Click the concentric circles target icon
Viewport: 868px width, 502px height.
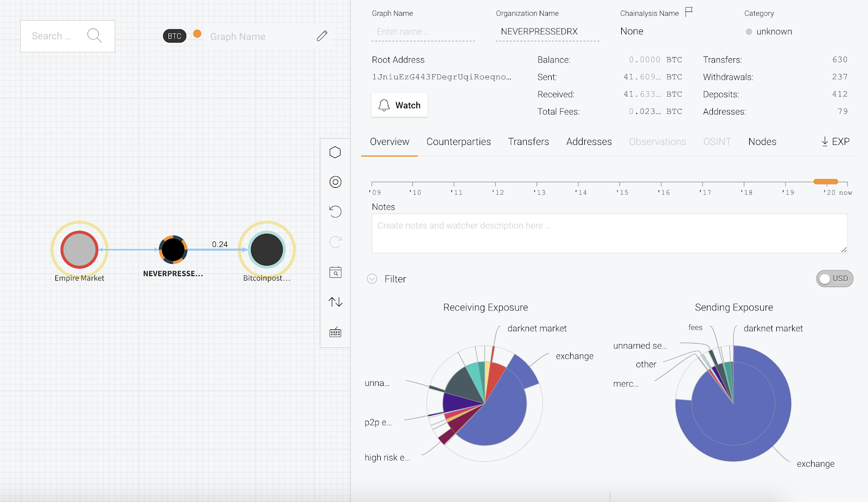(x=335, y=182)
